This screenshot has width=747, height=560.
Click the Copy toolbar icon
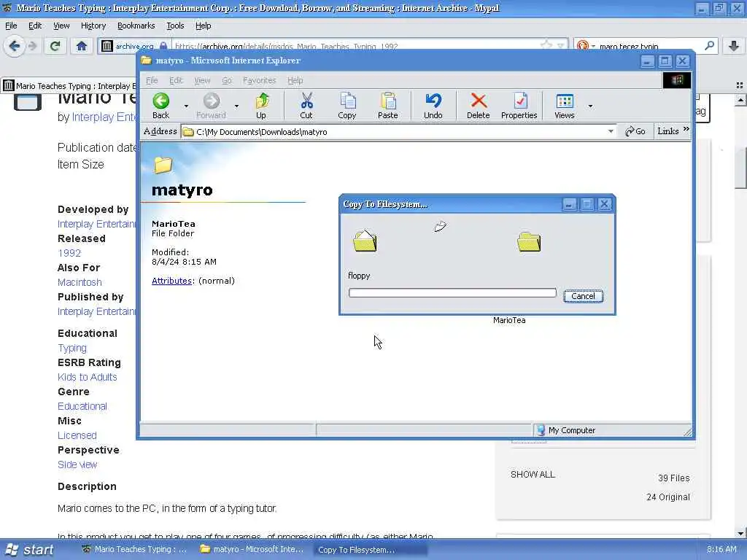coord(347,105)
